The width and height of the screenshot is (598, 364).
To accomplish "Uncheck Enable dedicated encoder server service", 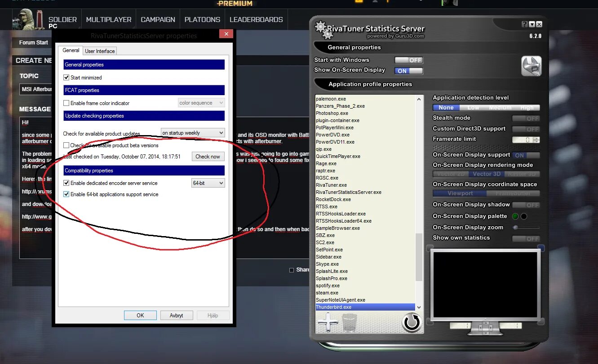I will point(66,183).
